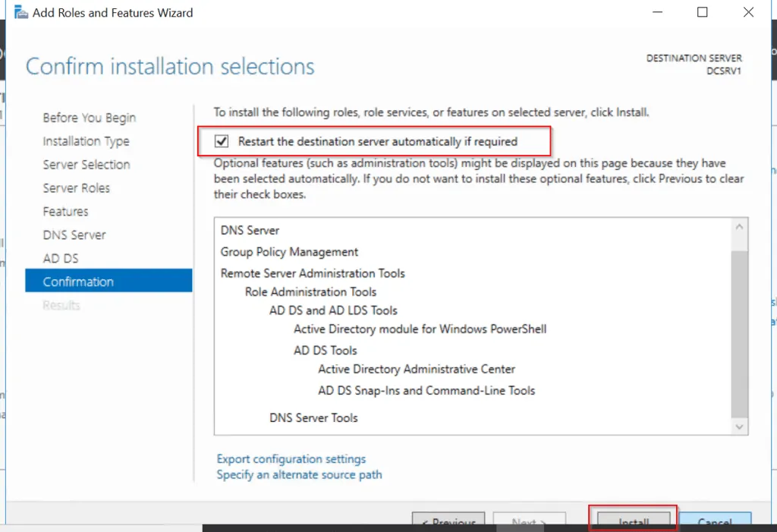
Task: Select DNS Server in the selections list
Action: pos(250,231)
